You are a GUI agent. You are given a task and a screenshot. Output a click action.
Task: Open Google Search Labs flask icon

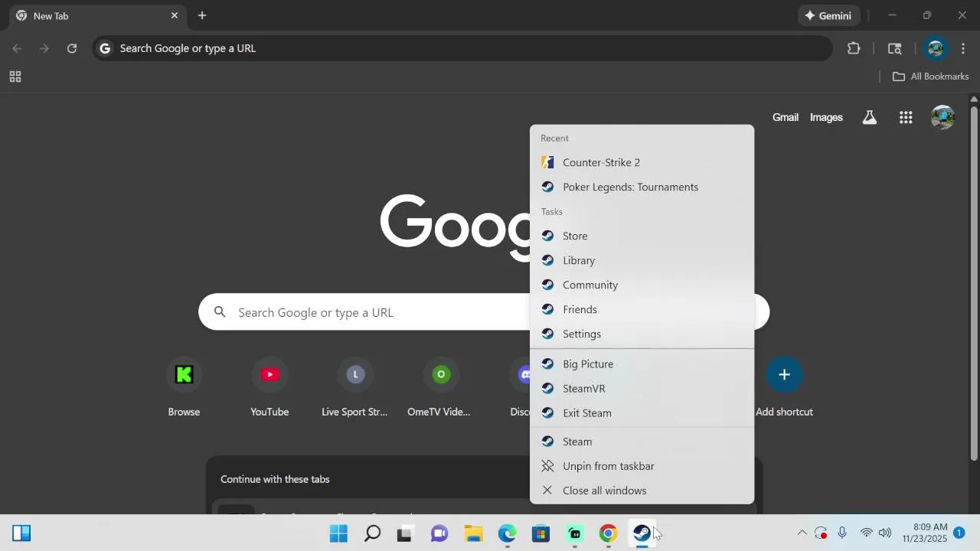(x=869, y=117)
